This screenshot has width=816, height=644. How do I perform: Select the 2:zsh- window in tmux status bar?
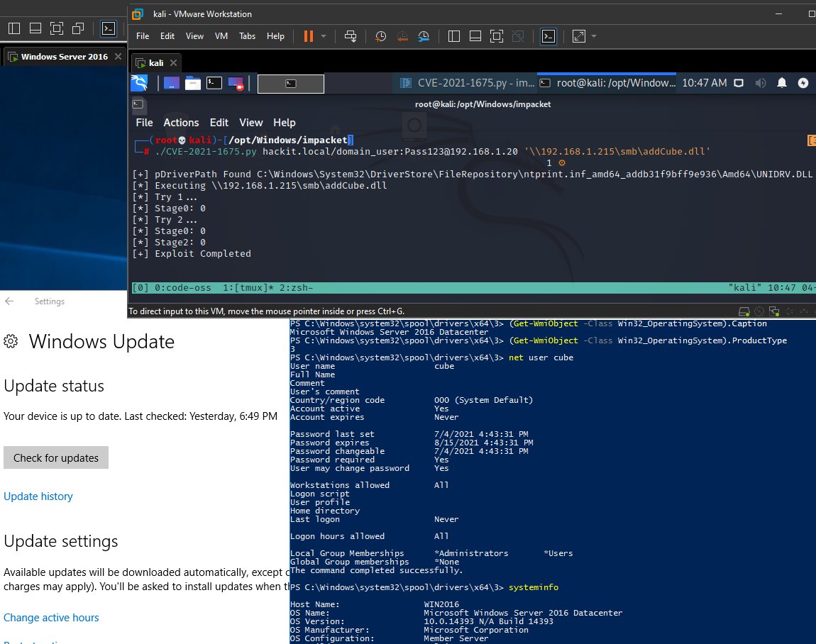tap(296, 288)
